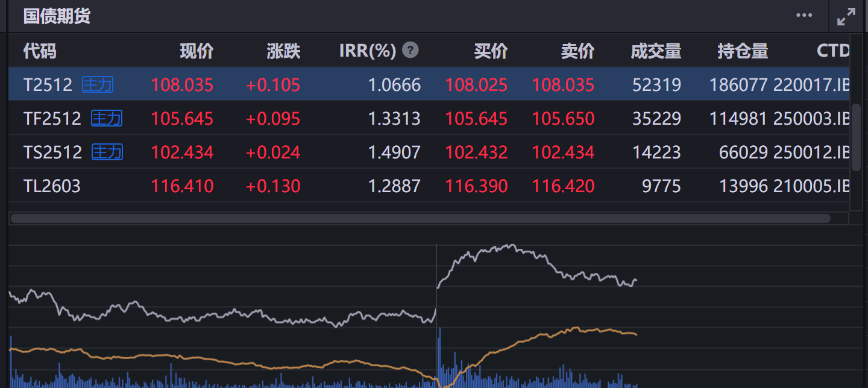Select the TF2512 contract row

click(429, 118)
